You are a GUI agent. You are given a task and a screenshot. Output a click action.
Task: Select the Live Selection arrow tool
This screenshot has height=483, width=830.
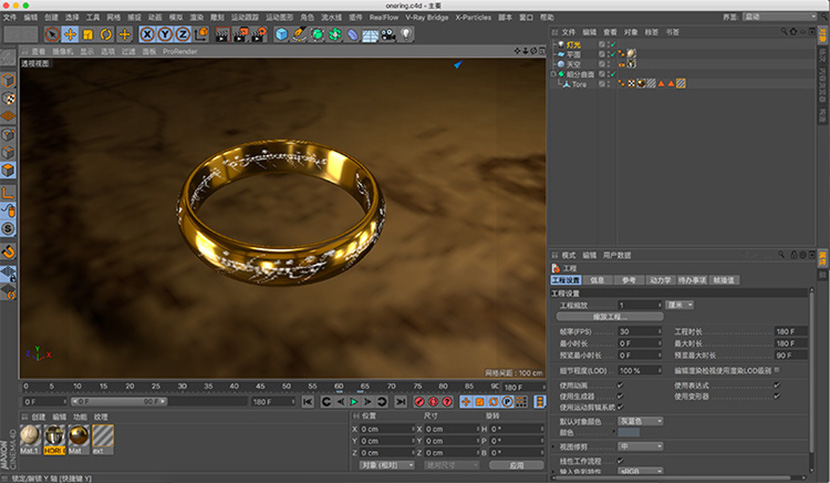click(x=52, y=35)
